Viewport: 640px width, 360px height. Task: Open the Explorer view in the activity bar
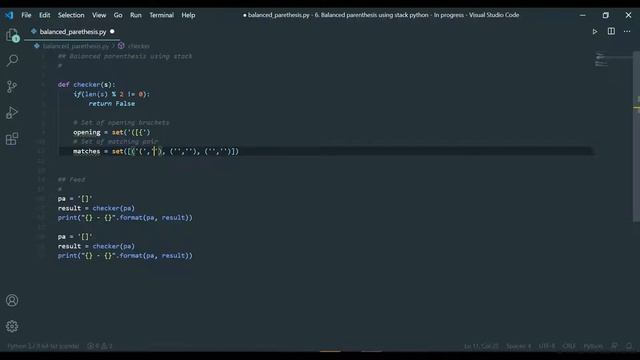[x=12, y=36]
